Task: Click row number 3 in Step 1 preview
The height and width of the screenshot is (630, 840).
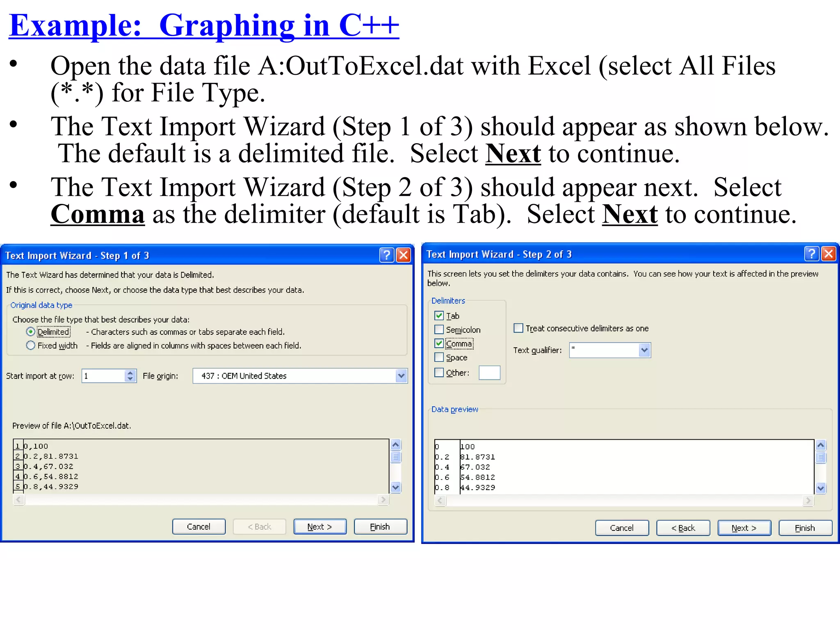Action: 18,466
